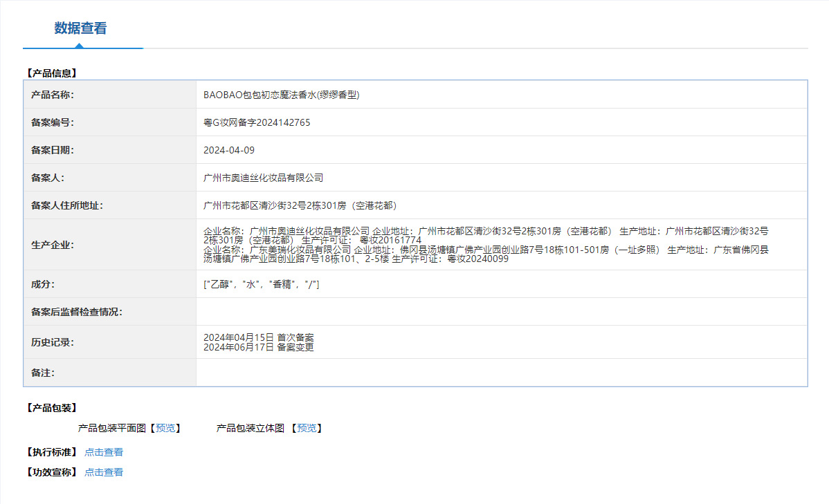The width and height of the screenshot is (829, 504).
Task: Select manufacturer license number 粤妆20240099
Action: [478, 259]
